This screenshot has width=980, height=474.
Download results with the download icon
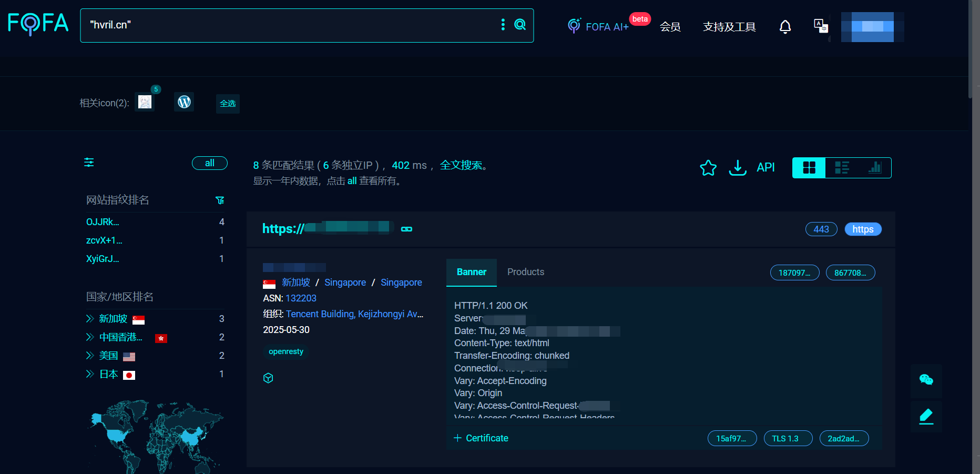(738, 168)
